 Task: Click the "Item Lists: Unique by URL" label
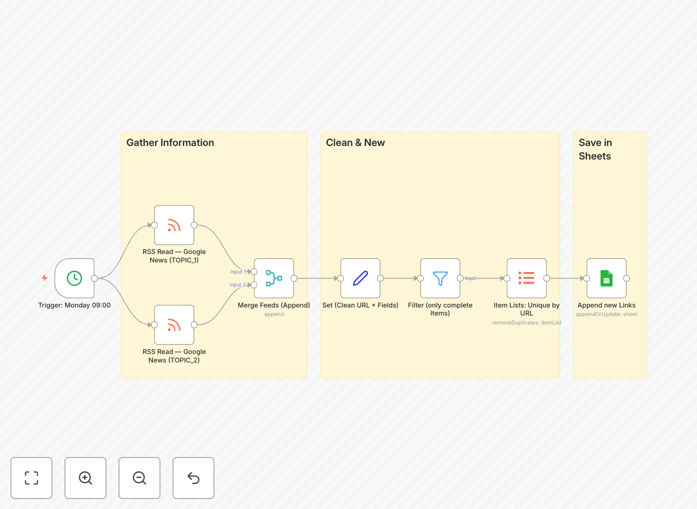tap(527, 309)
